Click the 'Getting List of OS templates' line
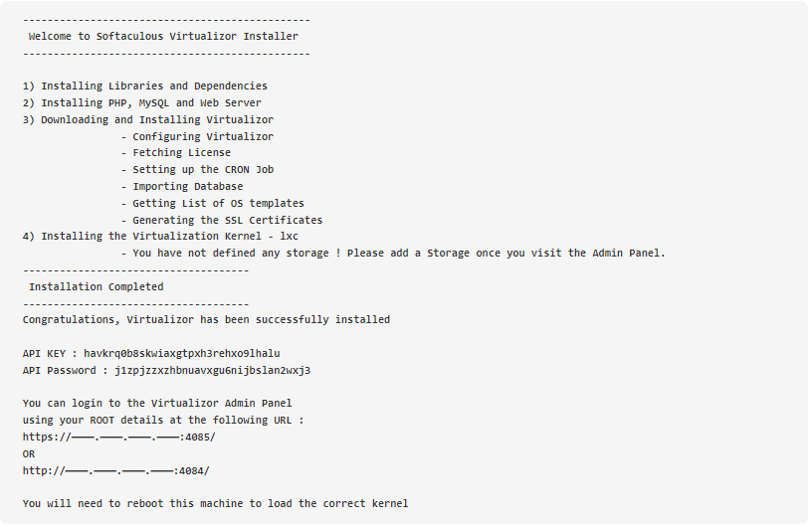Image resolution: width=812 pixels, height=527 pixels. tap(213, 204)
